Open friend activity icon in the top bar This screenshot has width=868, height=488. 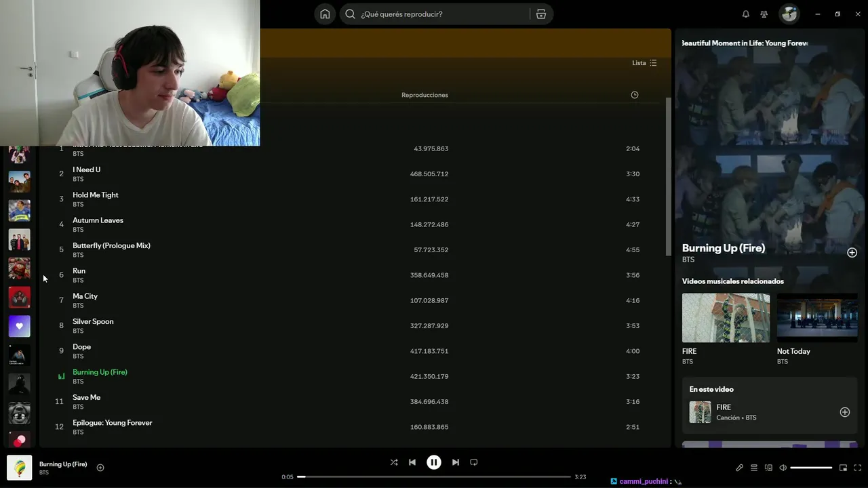[x=764, y=14]
